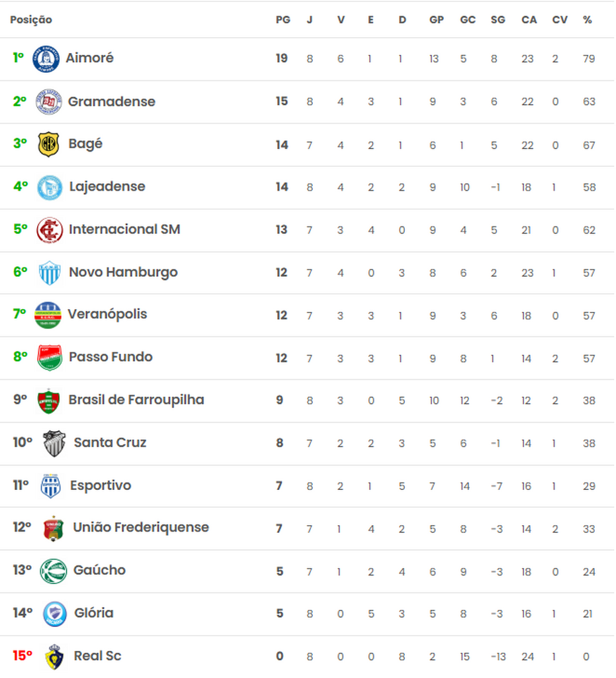
Task: Click the Lajeadense light-blue badge
Action: (50, 187)
